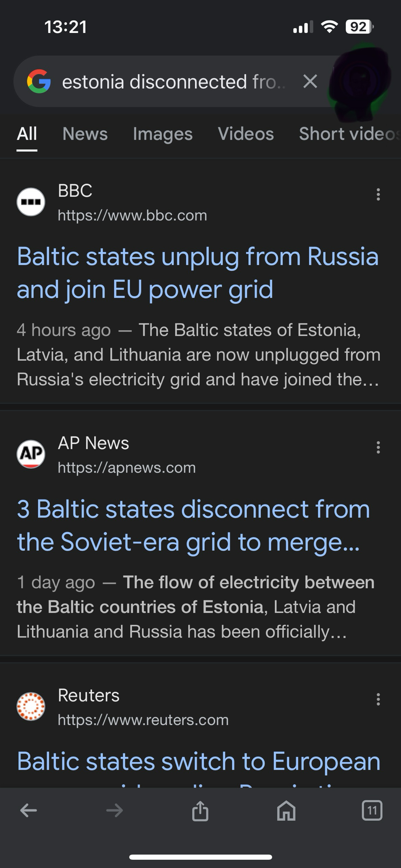Screen dimensions: 401x868
Task: Open more options for BBC result
Action: click(x=378, y=194)
